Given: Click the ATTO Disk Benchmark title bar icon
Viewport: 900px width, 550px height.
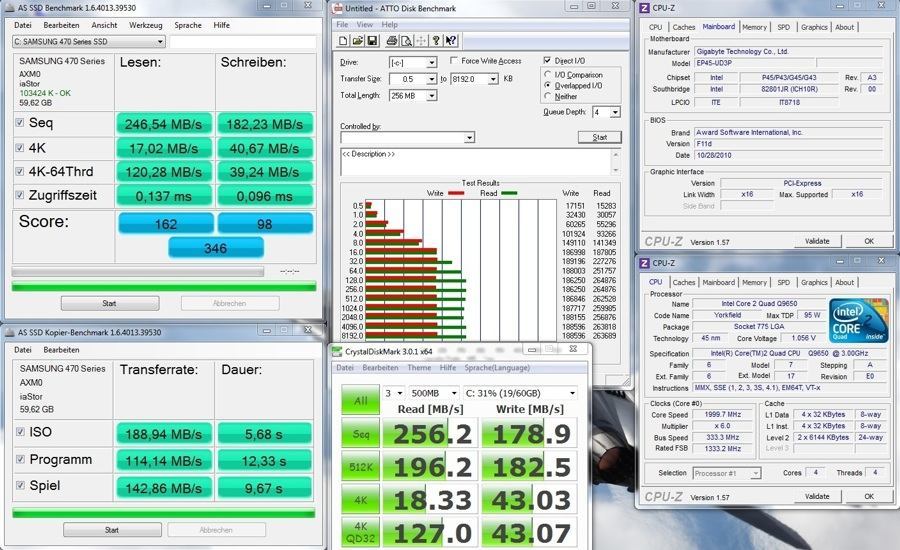Looking at the screenshot, I should [x=338, y=8].
